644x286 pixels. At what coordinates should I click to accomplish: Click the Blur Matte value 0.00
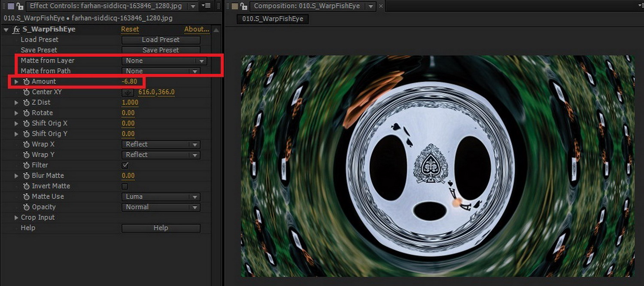(128, 176)
